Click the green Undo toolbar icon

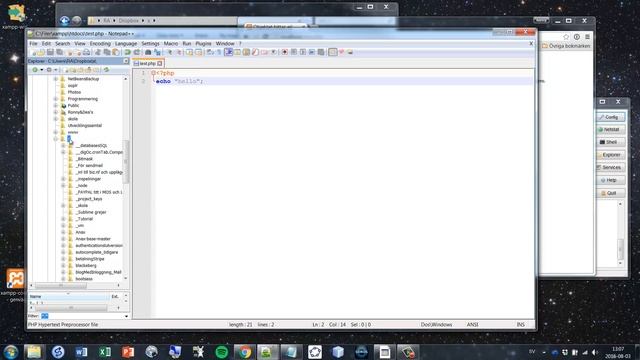(128, 52)
